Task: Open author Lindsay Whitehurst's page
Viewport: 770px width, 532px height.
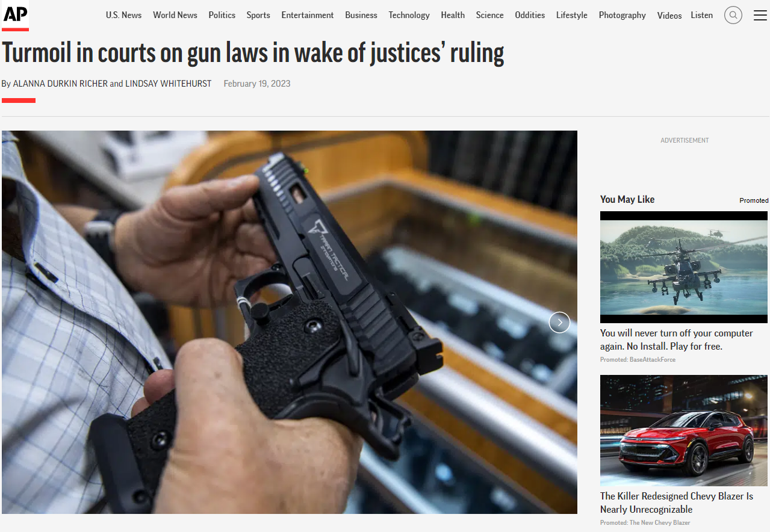Action: (168, 84)
